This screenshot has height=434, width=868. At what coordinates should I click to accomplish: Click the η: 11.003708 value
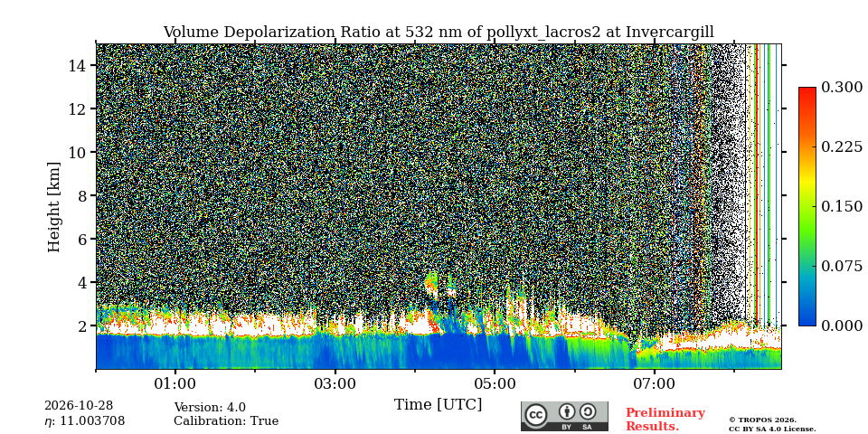85,421
